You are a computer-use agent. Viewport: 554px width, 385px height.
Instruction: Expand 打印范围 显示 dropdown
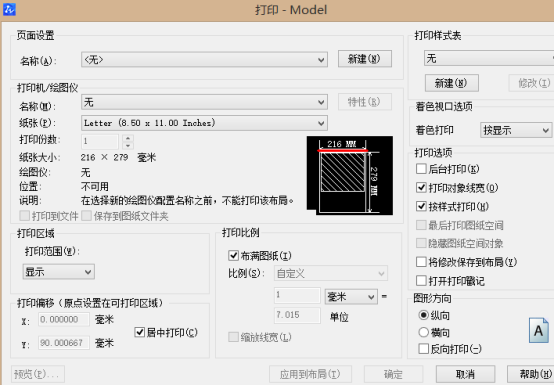59,272
